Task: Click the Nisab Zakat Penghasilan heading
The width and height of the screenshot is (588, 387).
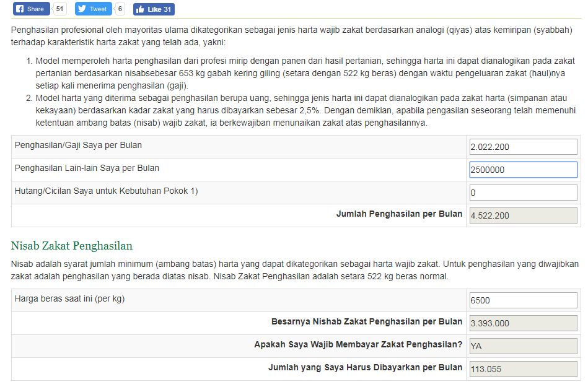Action: pos(72,246)
